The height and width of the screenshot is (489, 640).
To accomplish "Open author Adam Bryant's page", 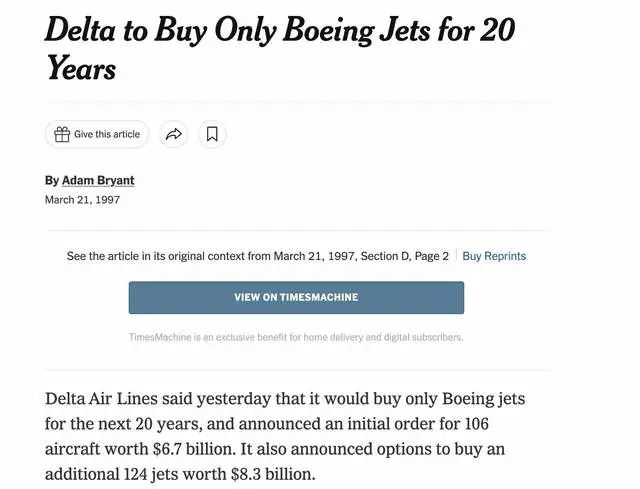I will (x=98, y=181).
